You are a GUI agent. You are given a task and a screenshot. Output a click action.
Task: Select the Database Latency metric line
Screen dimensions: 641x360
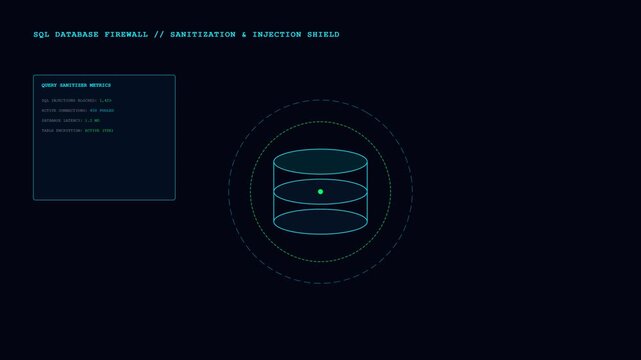[70, 121]
